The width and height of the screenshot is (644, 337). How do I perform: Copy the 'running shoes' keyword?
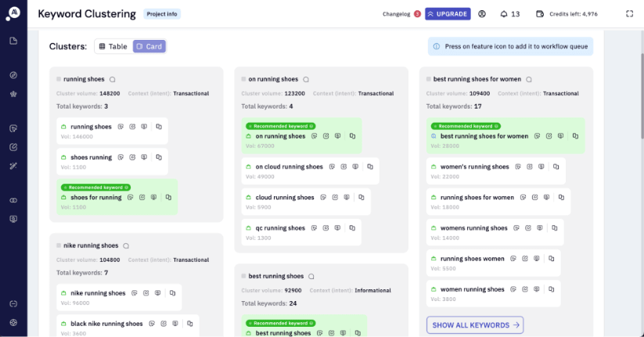click(158, 127)
